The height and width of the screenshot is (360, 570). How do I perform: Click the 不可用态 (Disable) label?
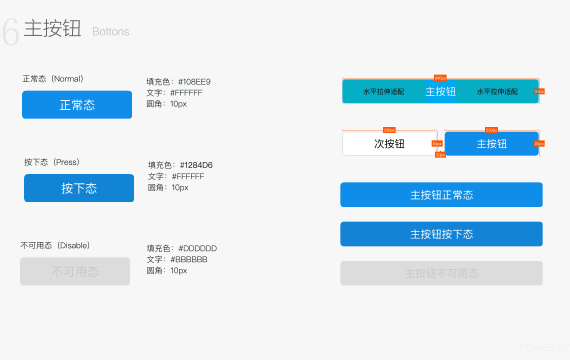point(55,245)
